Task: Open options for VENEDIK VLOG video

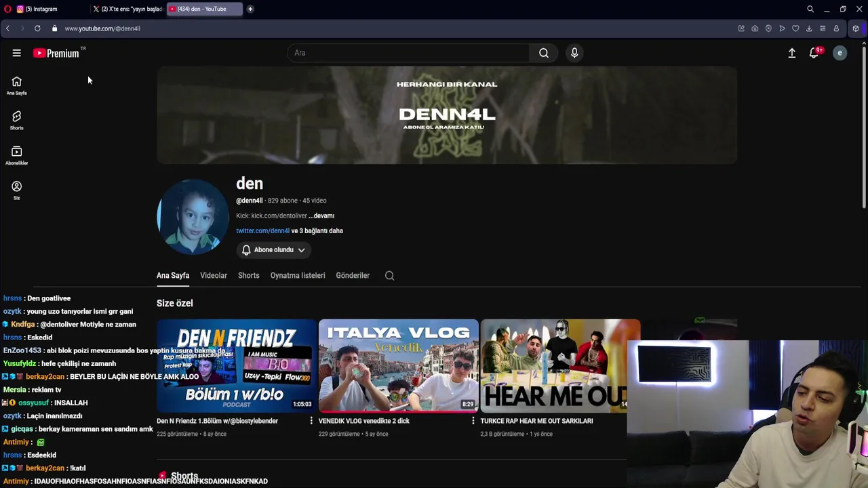Action: [x=473, y=421]
